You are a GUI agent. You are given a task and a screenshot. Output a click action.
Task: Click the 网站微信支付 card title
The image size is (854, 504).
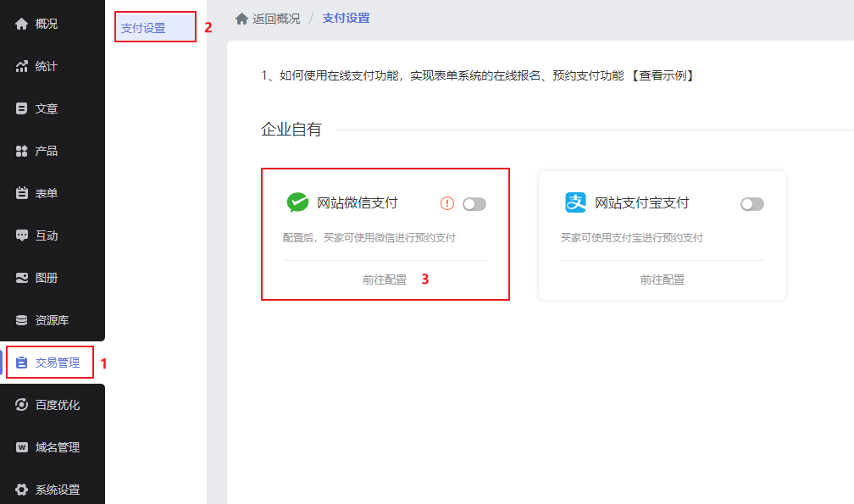click(358, 203)
